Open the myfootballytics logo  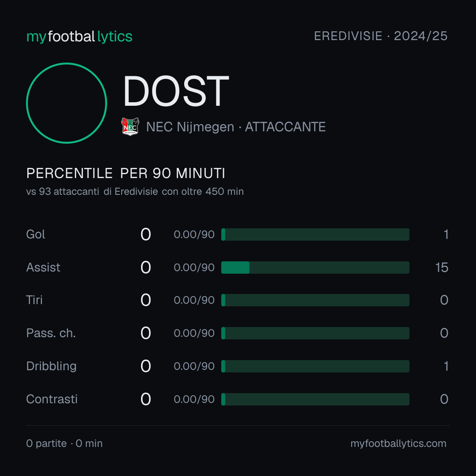tap(79, 37)
